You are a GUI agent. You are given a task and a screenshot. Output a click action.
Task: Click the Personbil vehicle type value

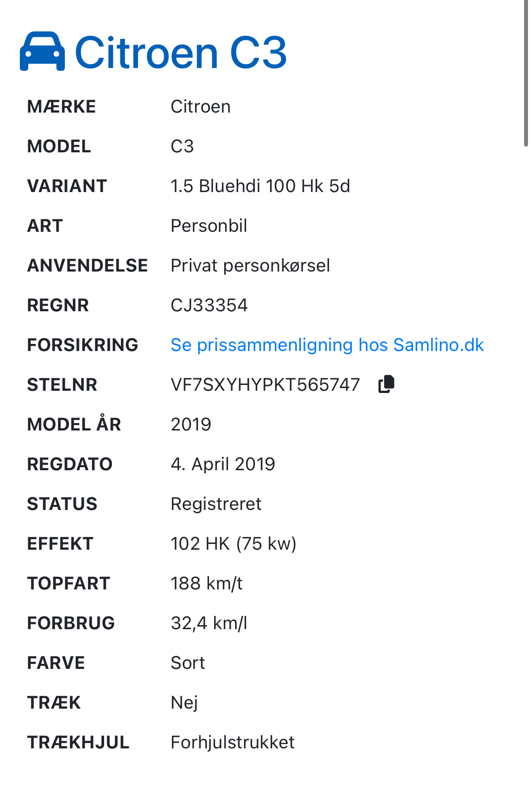tap(209, 226)
